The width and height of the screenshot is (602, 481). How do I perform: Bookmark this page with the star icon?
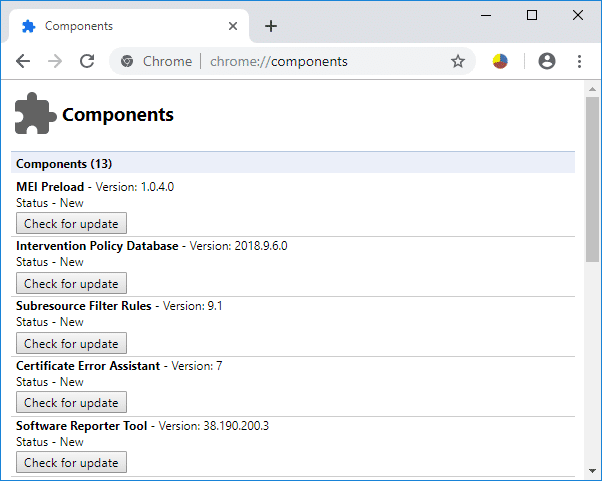pos(458,61)
